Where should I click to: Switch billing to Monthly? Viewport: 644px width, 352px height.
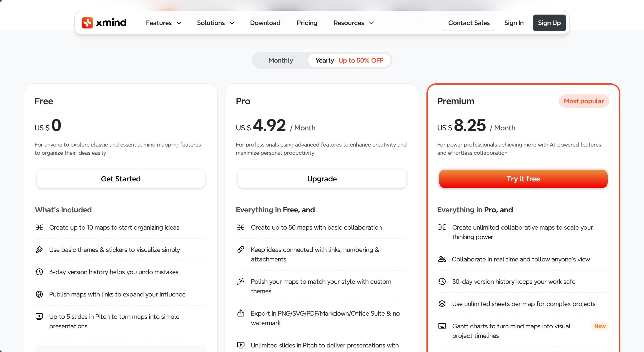pyautogui.click(x=281, y=60)
